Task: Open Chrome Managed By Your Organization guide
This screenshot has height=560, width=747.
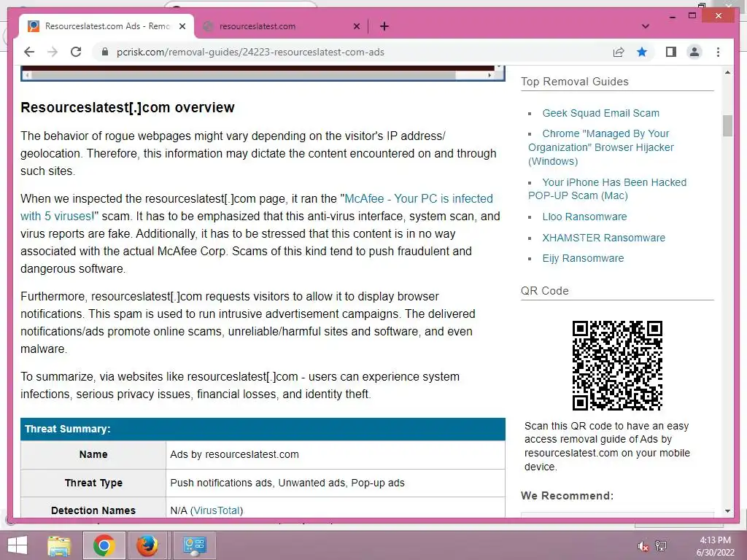Action: pyautogui.click(x=601, y=147)
